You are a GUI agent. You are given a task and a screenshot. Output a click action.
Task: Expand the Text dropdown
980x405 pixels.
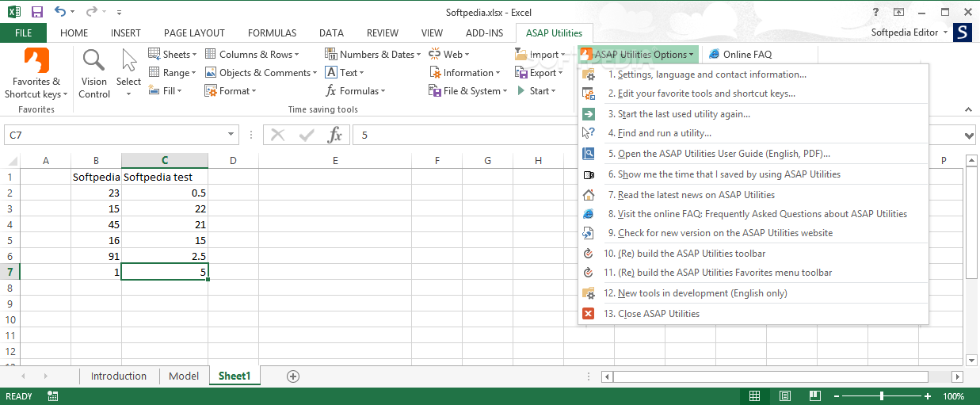(345, 73)
